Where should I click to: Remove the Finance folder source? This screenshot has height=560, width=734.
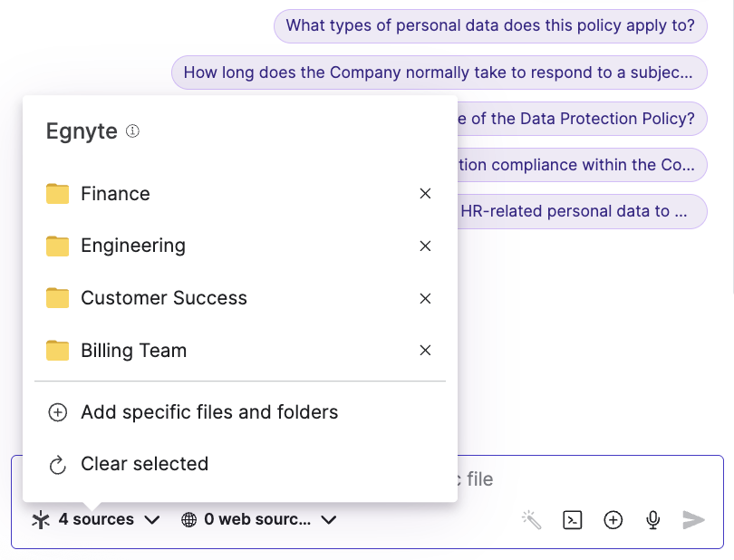click(425, 194)
